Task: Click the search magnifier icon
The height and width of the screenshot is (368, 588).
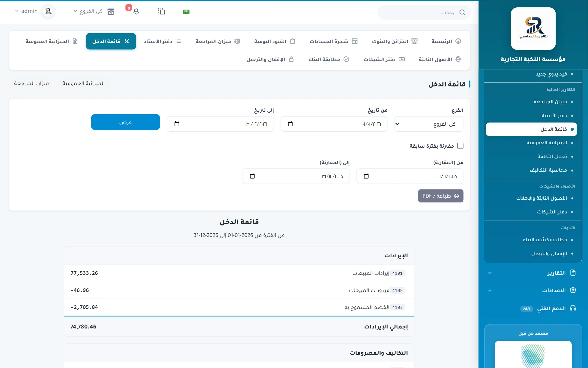Action: pos(462,12)
